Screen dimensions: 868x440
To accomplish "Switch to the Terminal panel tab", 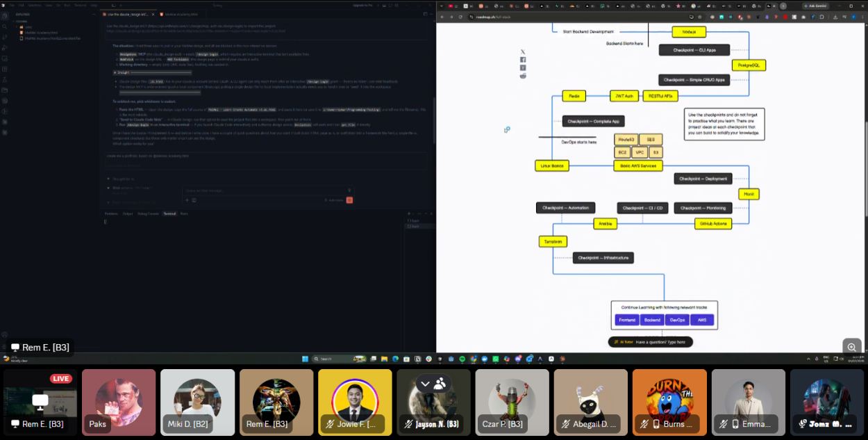I will (x=169, y=213).
